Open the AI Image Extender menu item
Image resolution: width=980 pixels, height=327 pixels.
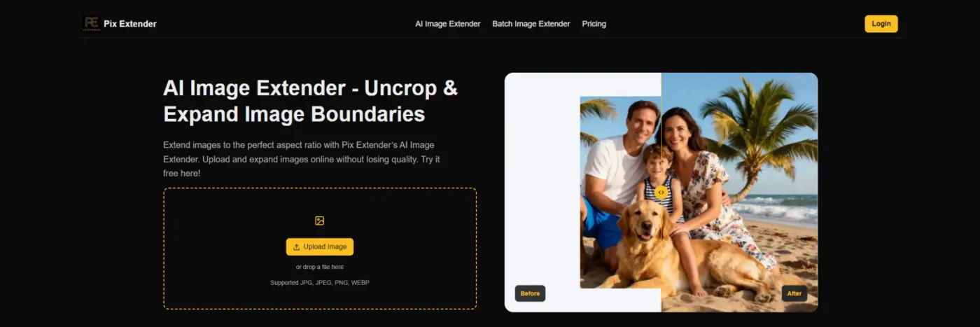click(x=448, y=24)
